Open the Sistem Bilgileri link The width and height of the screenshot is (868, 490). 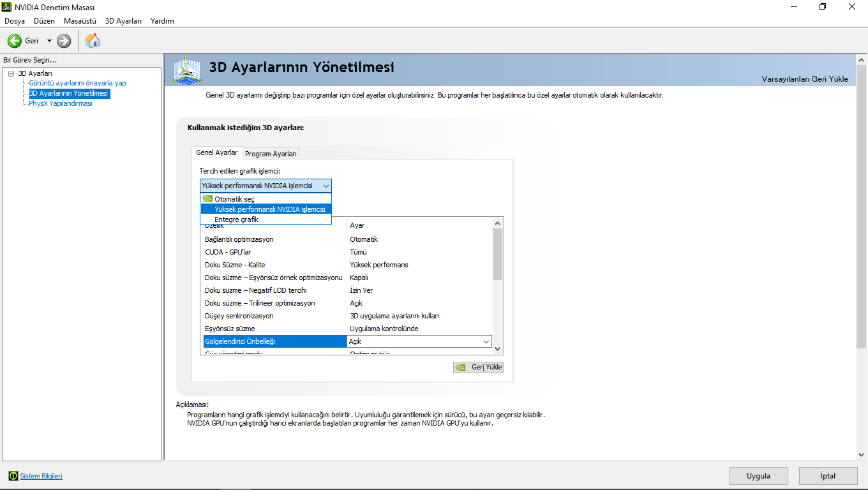[41, 476]
